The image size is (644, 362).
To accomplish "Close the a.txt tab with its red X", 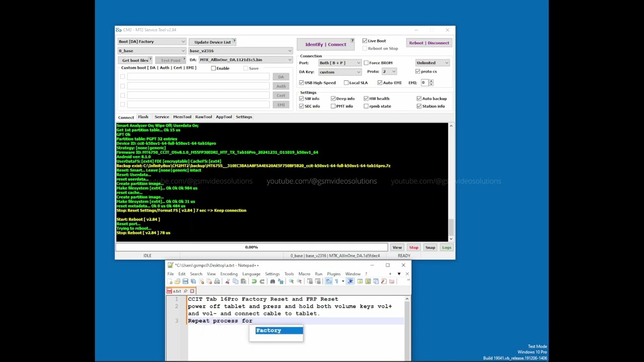I will tap(192, 291).
